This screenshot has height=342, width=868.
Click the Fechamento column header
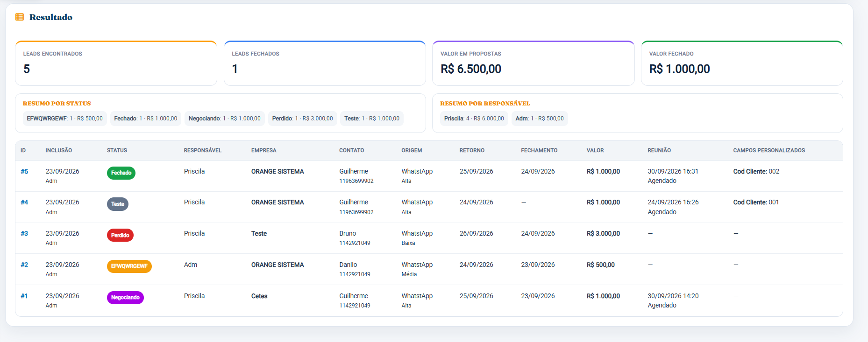tap(539, 151)
